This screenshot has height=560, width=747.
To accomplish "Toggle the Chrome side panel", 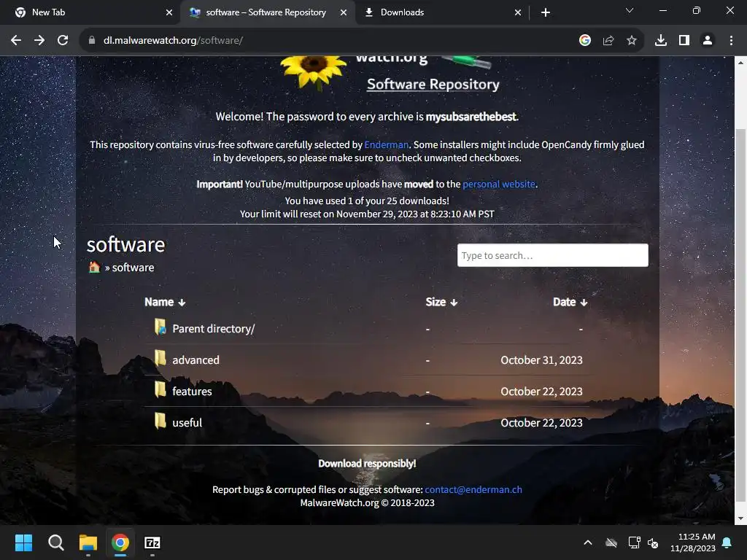I will (x=684, y=41).
